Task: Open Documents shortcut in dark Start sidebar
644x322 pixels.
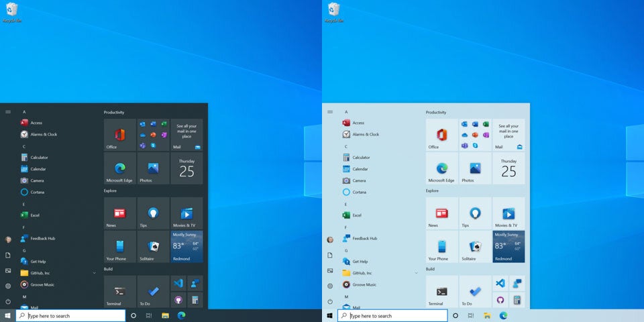Action: [8, 255]
